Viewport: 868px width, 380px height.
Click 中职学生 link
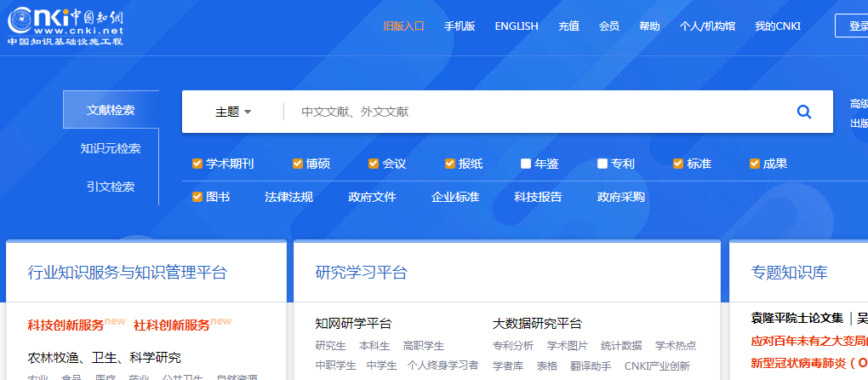[x=335, y=366]
